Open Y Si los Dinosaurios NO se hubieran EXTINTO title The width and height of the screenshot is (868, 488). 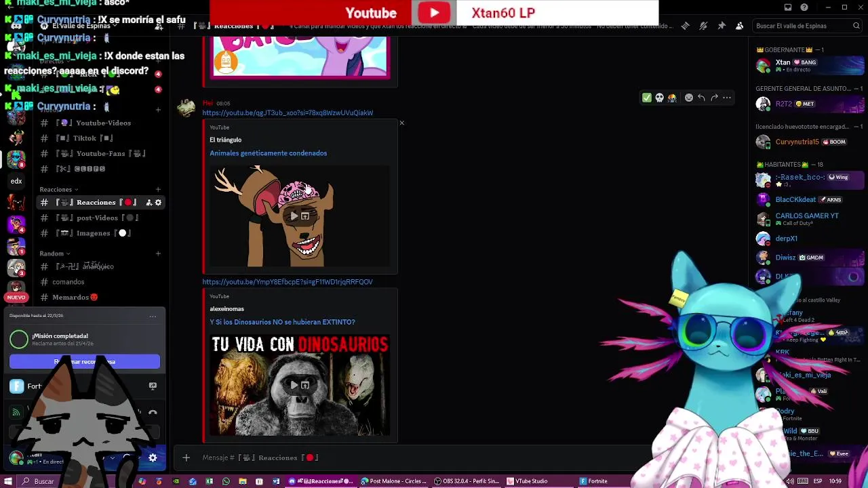click(x=282, y=322)
